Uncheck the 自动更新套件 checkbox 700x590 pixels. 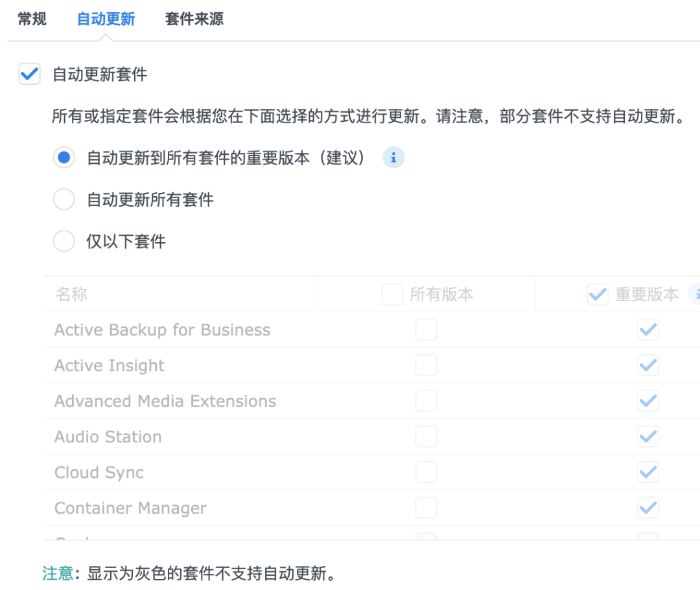coord(30,74)
